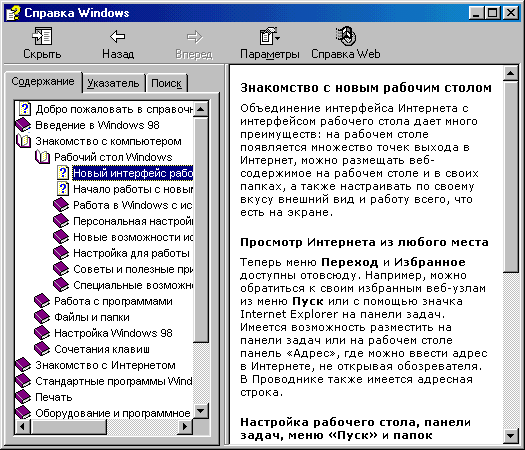Click the book icon beside Знакомство с Интернетом
This screenshot has width=525, height=450.
point(23,365)
